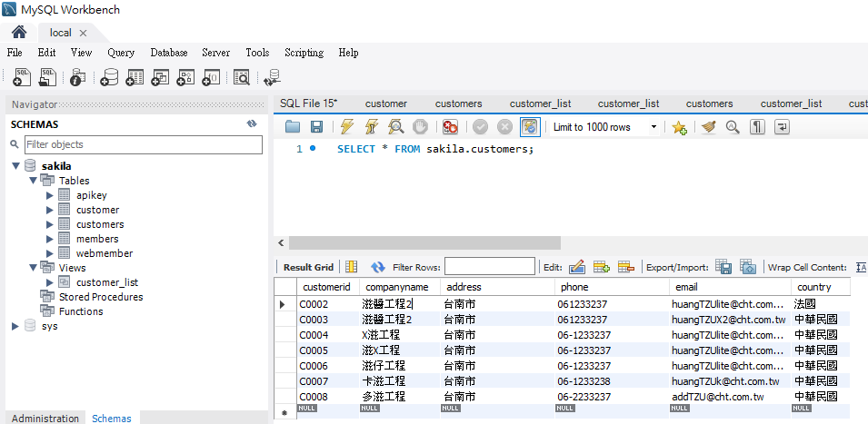
Task: Toggle word wrap icon in editor toolbar
Action: 782,127
